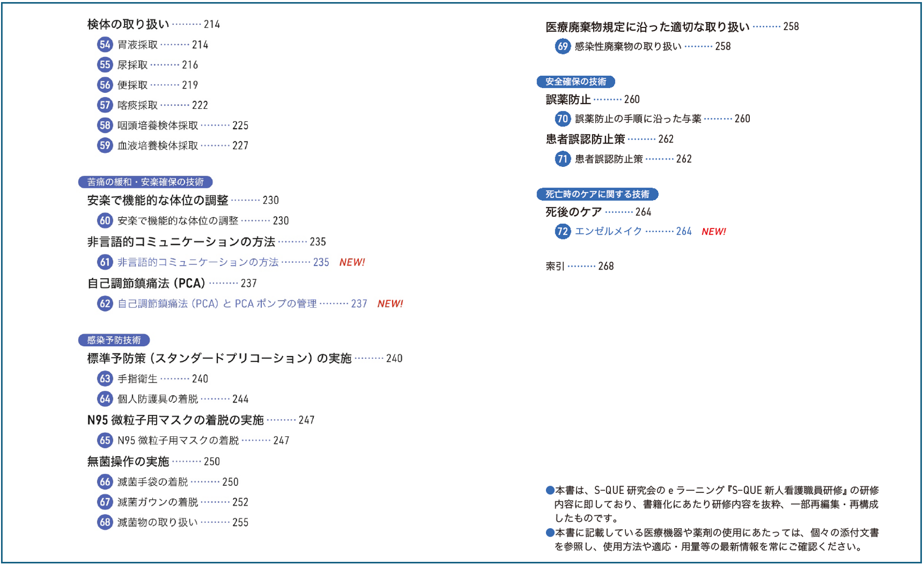Select the number 70 circle badge
This screenshot has height=566, width=924.
[563, 119]
